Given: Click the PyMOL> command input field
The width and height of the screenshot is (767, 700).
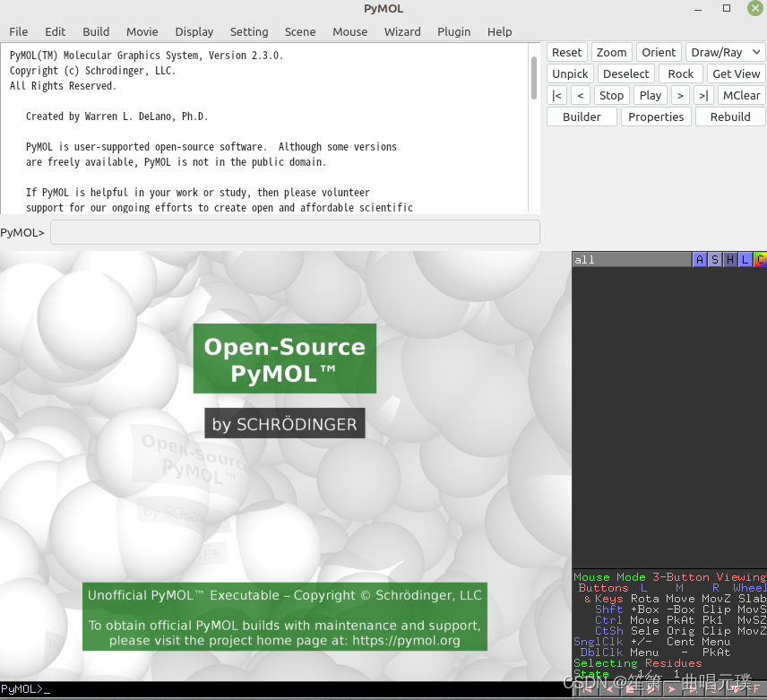Looking at the screenshot, I should coord(295,232).
